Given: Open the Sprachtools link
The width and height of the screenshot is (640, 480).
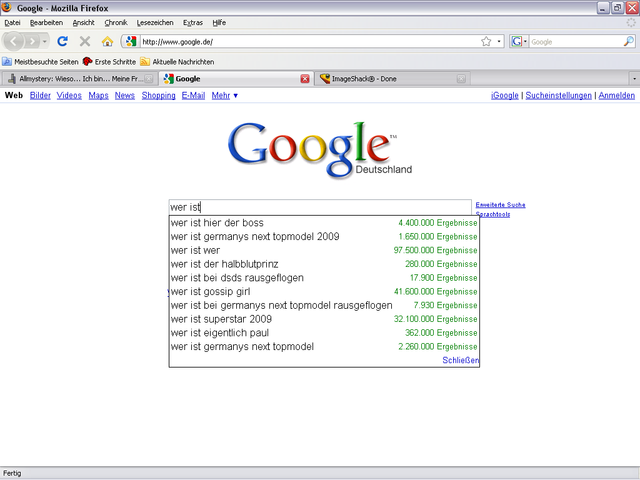Looking at the screenshot, I should tap(493, 214).
